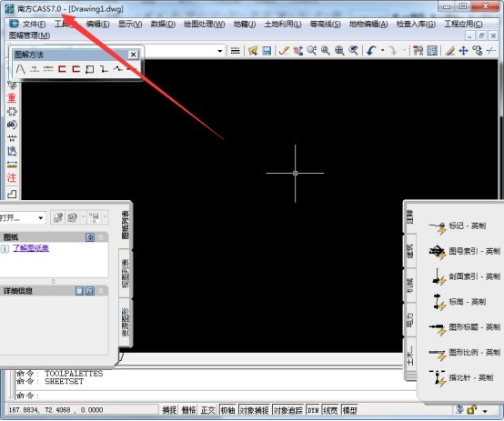Click the Undo arrow icon
Viewport: 504px width, 421px height.
point(371,50)
